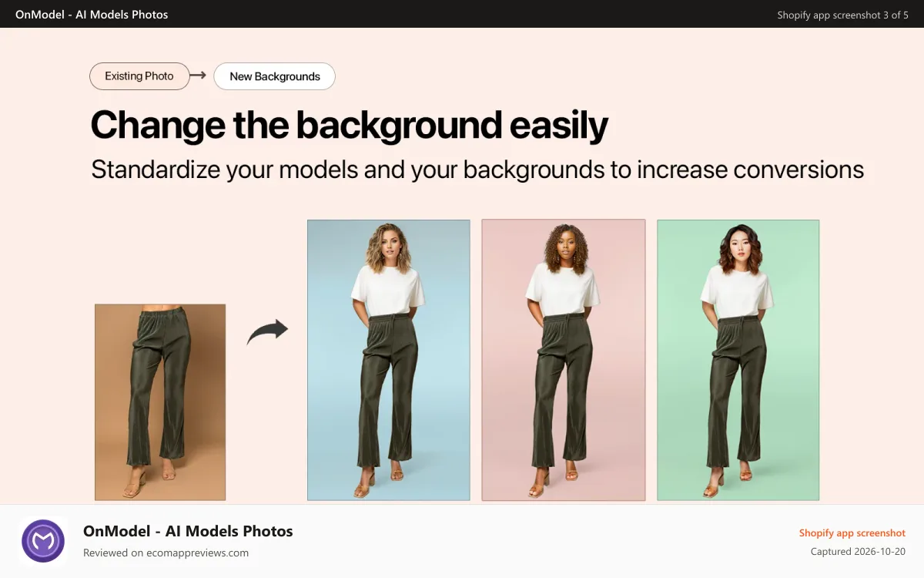The width and height of the screenshot is (924, 578).
Task: Select the pink background model photo
Action: click(x=564, y=360)
